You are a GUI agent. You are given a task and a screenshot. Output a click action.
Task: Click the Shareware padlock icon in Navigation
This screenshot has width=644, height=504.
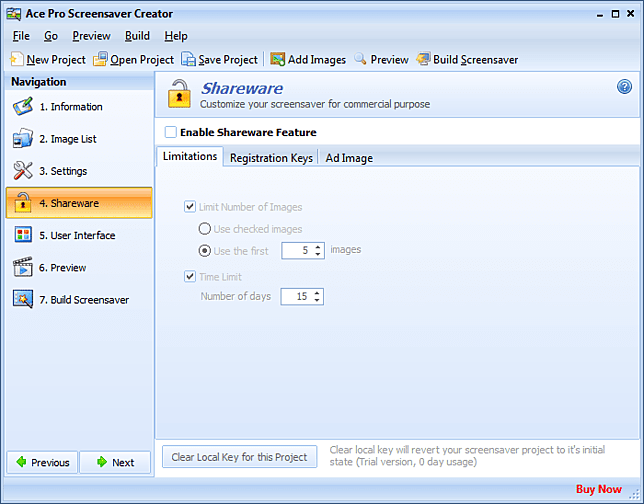(23, 203)
